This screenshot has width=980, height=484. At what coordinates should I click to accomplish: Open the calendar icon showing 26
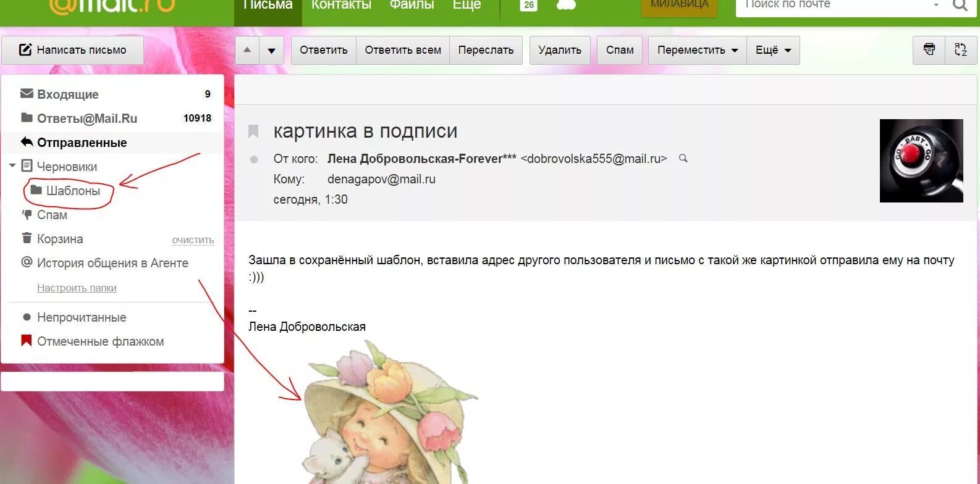tap(528, 5)
